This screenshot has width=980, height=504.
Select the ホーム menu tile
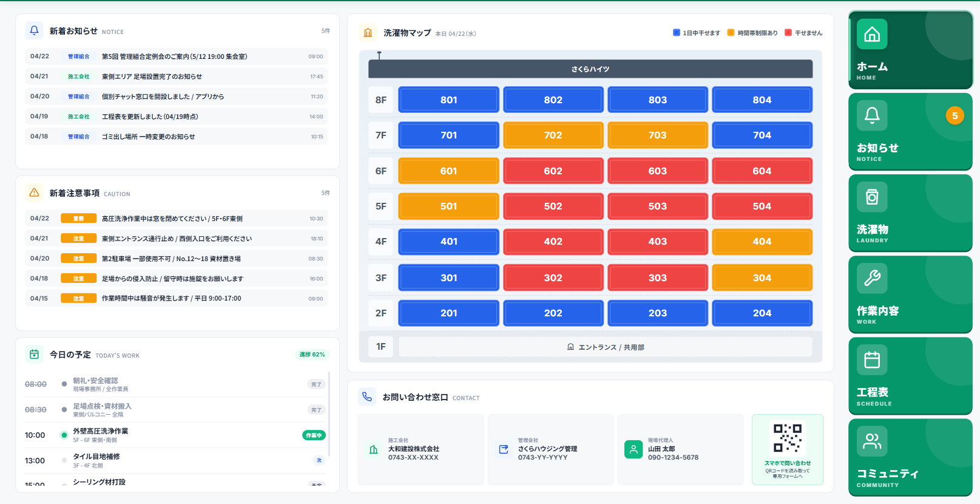[x=910, y=50]
